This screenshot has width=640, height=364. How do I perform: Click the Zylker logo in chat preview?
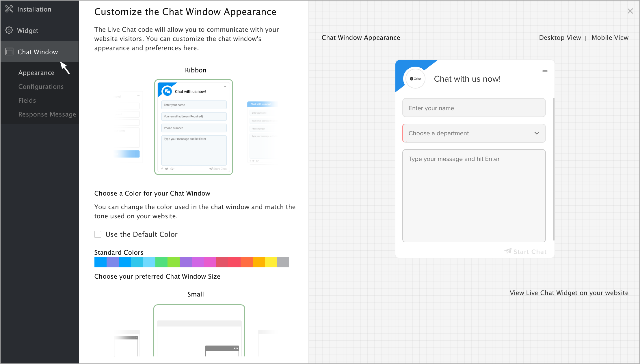tap(415, 78)
